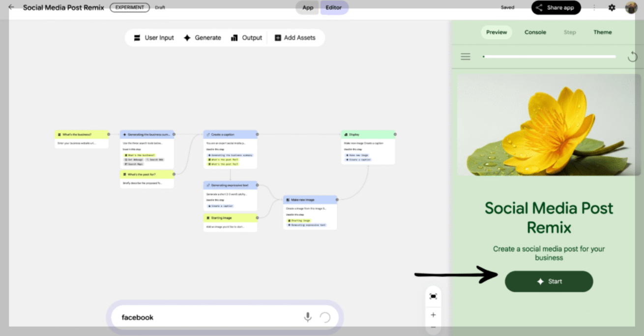Open the Theme tab
Image resolution: width=644 pixels, height=336 pixels.
pyautogui.click(x=602, y=32)
